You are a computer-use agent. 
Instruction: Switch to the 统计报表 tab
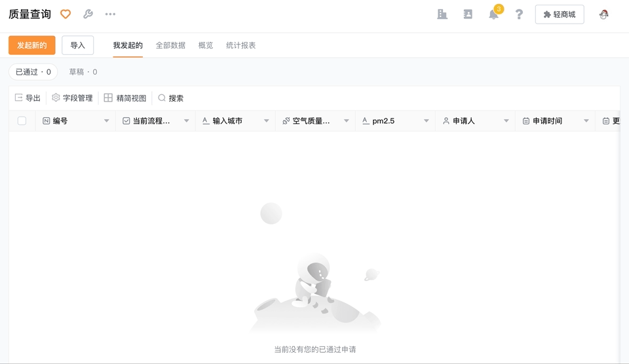coord(240,45)
